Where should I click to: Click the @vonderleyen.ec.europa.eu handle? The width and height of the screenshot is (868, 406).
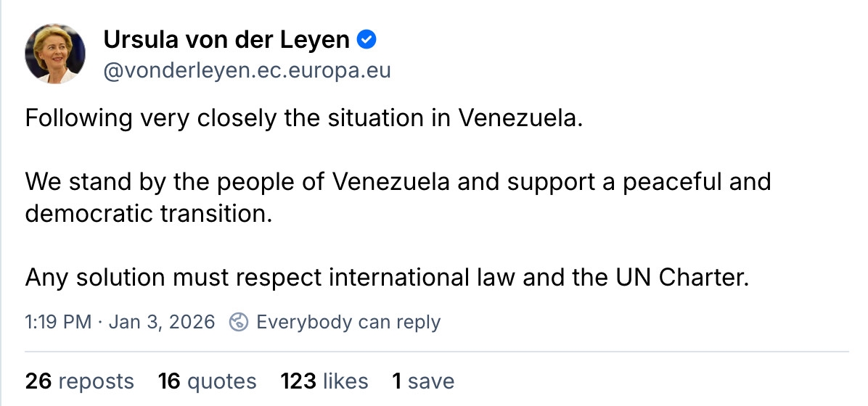pos(247,71)
